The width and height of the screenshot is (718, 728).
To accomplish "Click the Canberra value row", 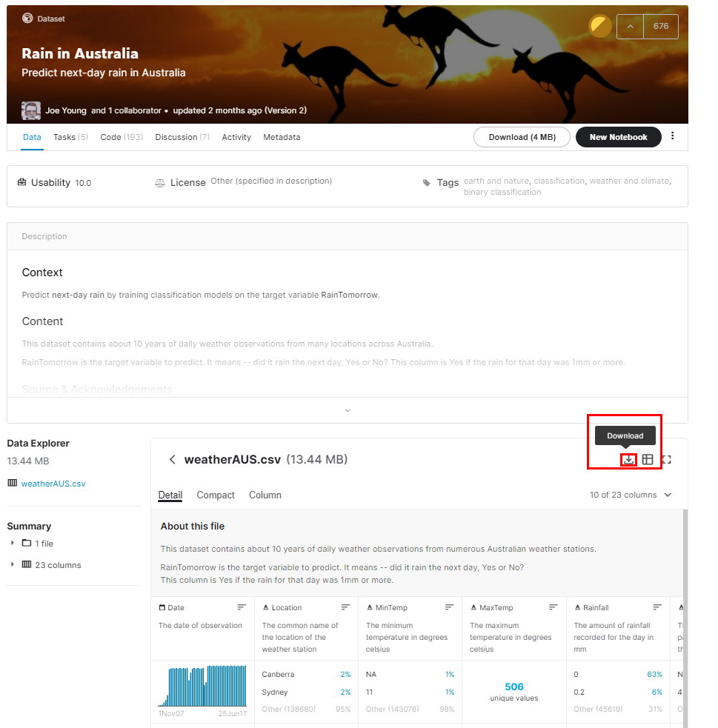I will click(306, 674).
